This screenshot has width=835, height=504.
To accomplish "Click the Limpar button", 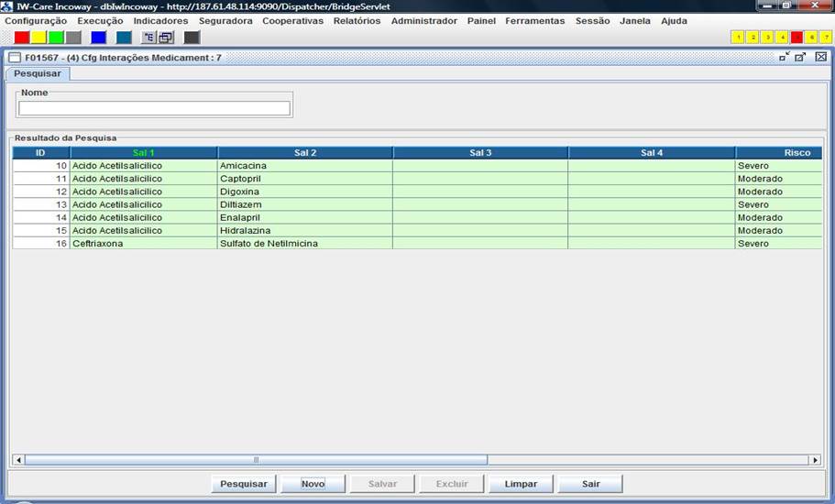I will (521, 484).
